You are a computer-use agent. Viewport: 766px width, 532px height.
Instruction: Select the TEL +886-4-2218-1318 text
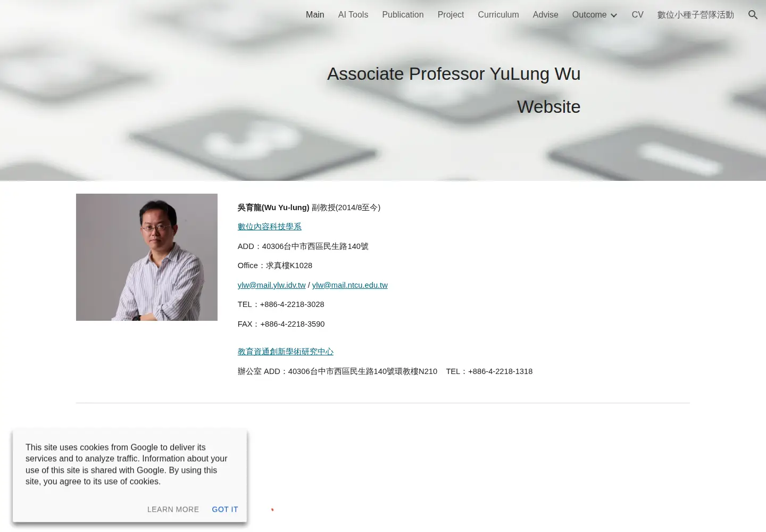(x=489, y=371)
